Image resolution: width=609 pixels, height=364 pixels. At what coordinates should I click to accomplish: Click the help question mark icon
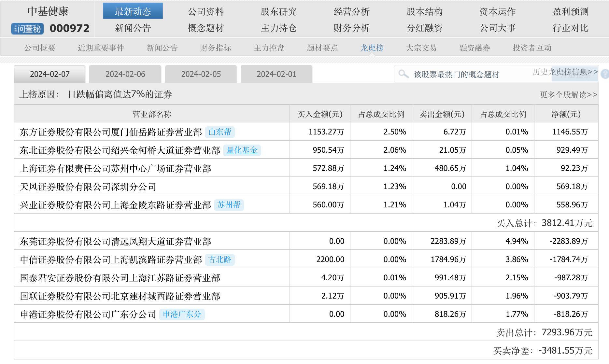pos(605,74)
